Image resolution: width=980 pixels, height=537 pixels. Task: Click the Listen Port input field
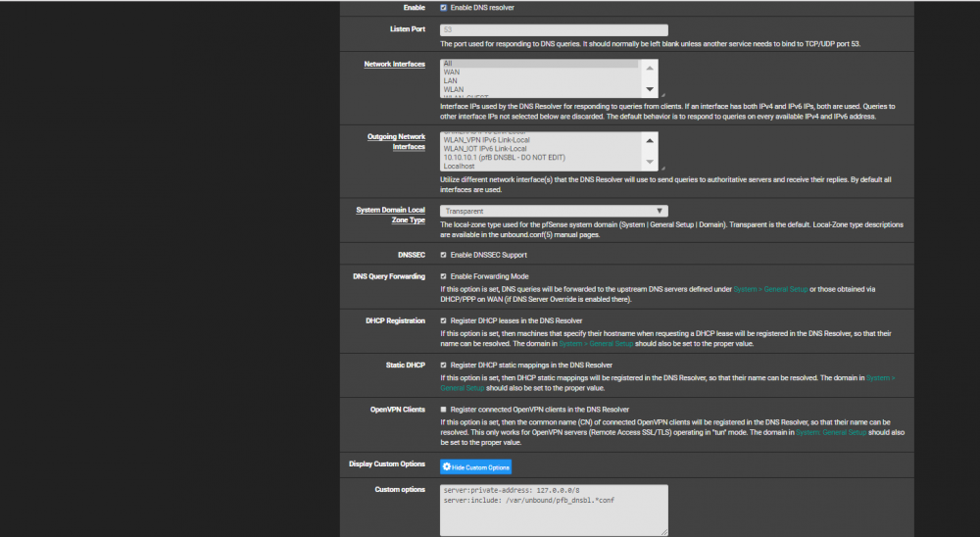(x=554, y=30)
